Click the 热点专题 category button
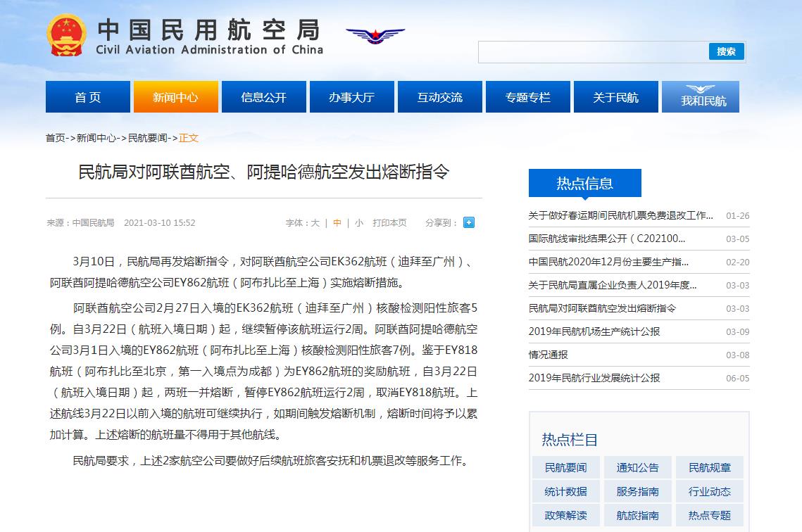Viewport: 802px width, 532px height. (x=710, y=515)
